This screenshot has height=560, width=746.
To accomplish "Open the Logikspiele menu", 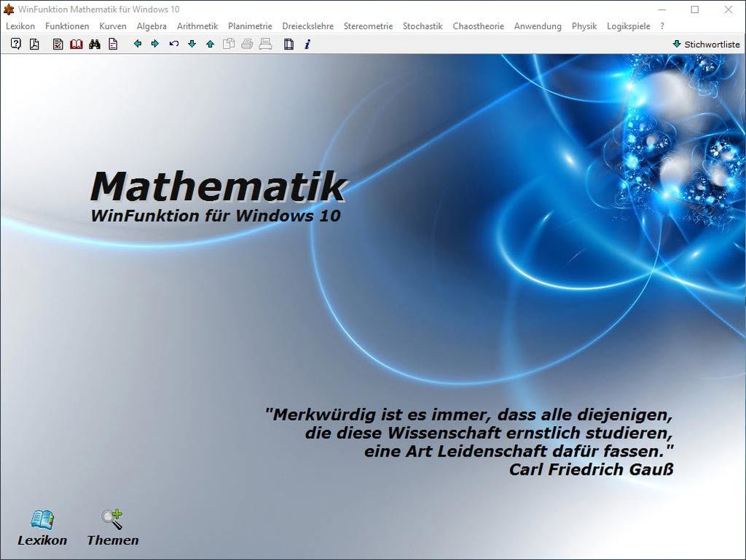I will click(x=629, y=26).
